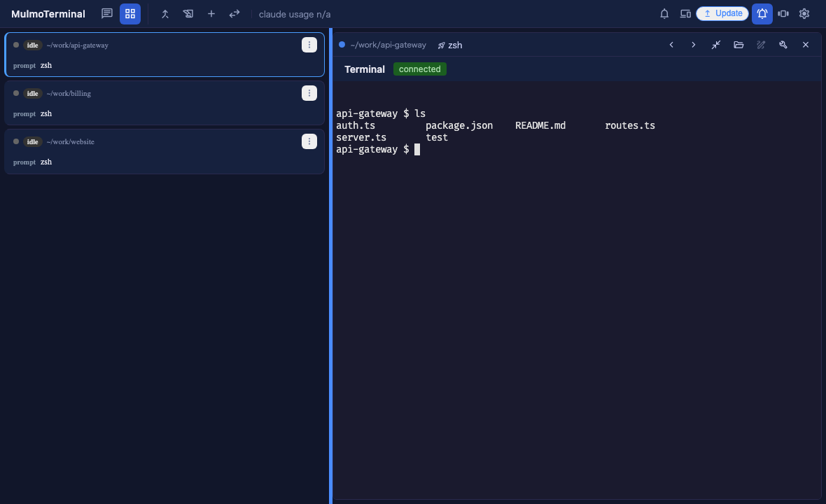
Task: Switch to the grid layout view
Action: (130, 14)
